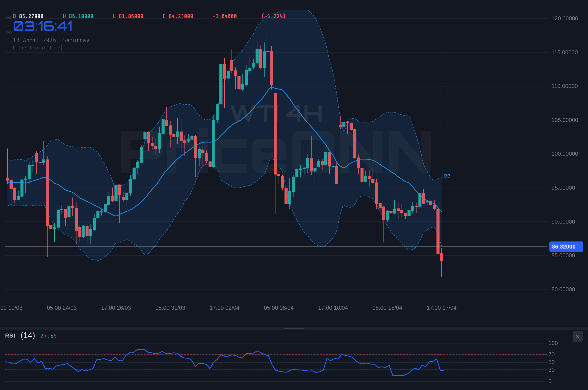
Task: Click the 17:00 17/04 time axis label
Action: click(442, 308)
